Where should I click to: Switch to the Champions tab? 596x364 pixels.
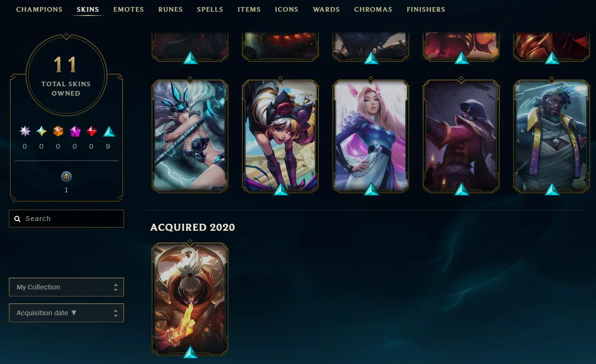(39, 9)
